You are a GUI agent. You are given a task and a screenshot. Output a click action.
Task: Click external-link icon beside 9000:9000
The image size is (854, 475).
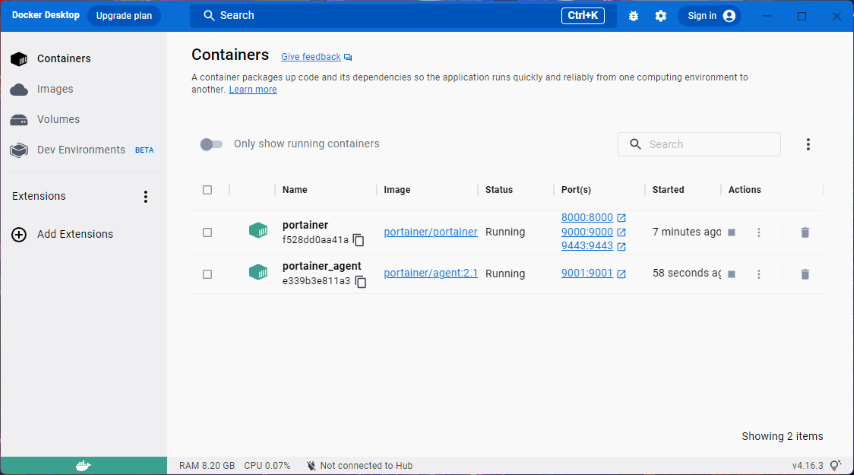621,233
